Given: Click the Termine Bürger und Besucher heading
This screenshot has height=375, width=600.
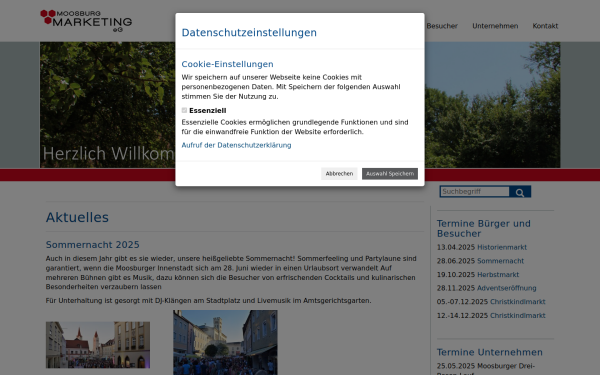Looking at the screenshot, I should 484,228.
